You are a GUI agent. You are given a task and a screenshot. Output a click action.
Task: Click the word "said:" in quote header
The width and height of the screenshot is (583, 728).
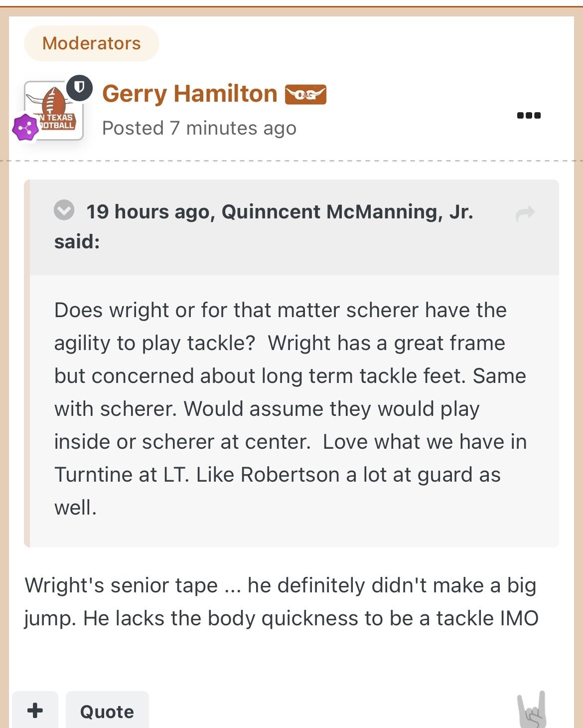(x=77, y=242)
